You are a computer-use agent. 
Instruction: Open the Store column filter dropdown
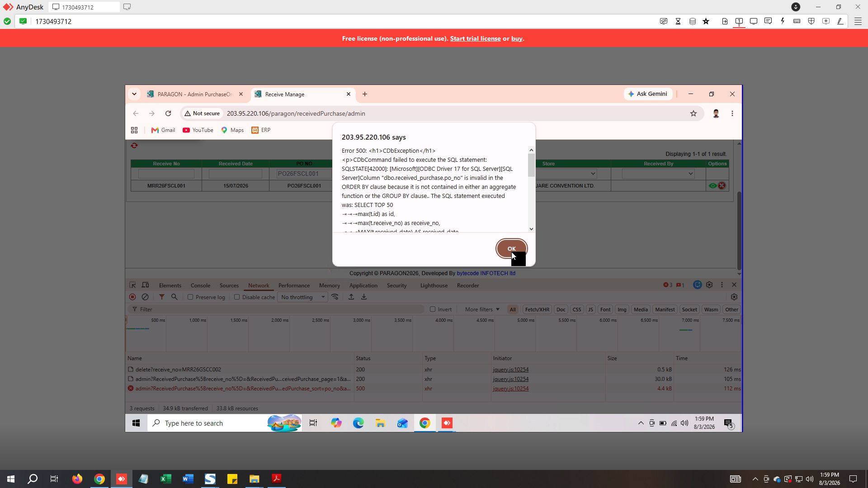tap(593, 174)
